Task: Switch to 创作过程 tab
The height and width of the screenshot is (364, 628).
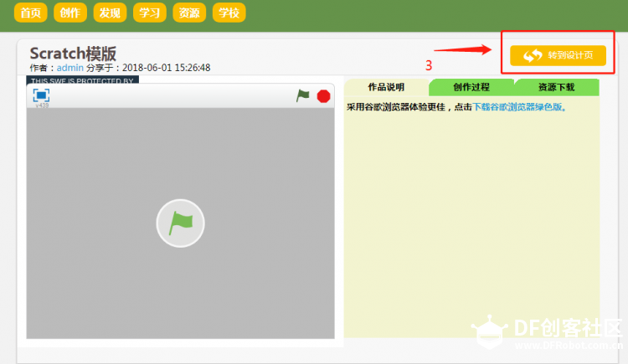Action: pyautogui.click(x=471, y=87)
